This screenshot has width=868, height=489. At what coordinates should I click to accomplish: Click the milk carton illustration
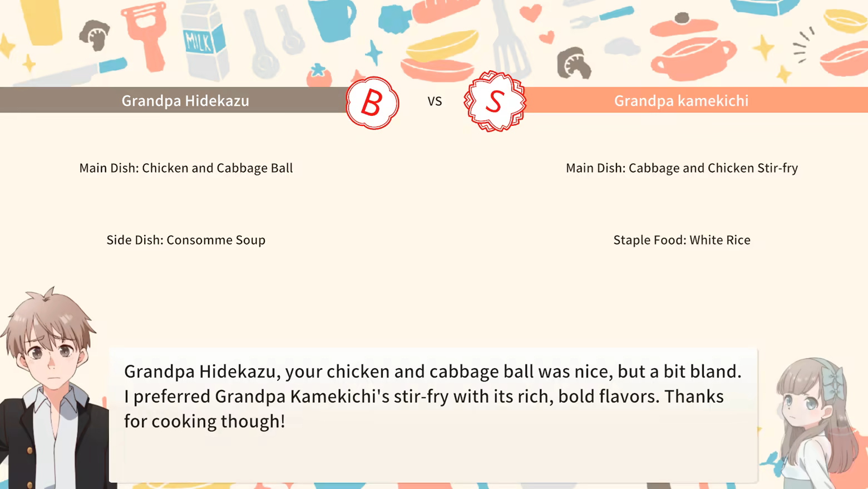click(204, 42)
